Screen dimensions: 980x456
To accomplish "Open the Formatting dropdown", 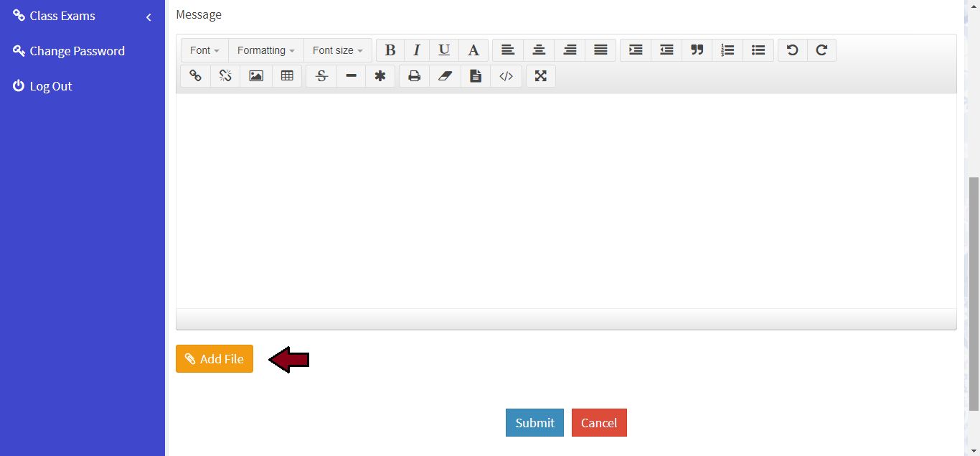I will pyautogui.click(x=266, y=50).
